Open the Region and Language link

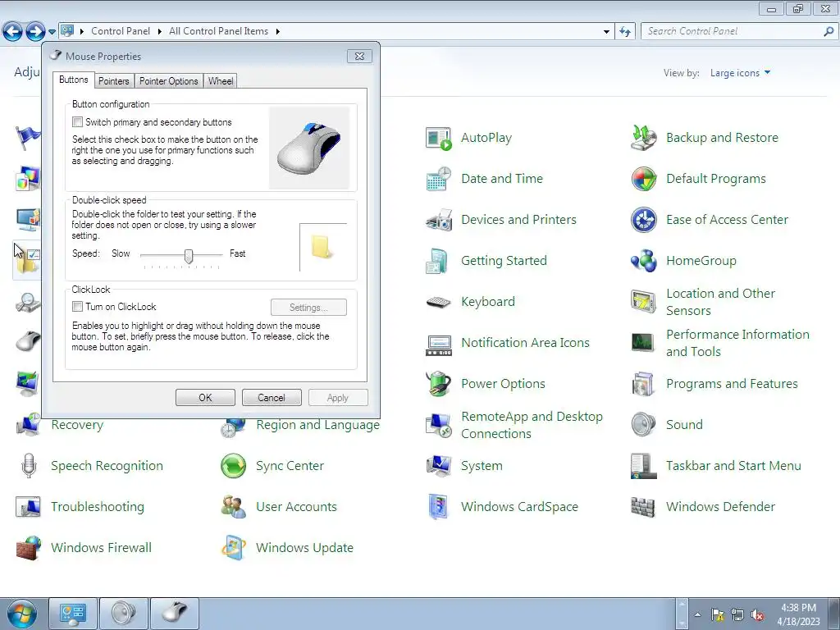[317, 426]
